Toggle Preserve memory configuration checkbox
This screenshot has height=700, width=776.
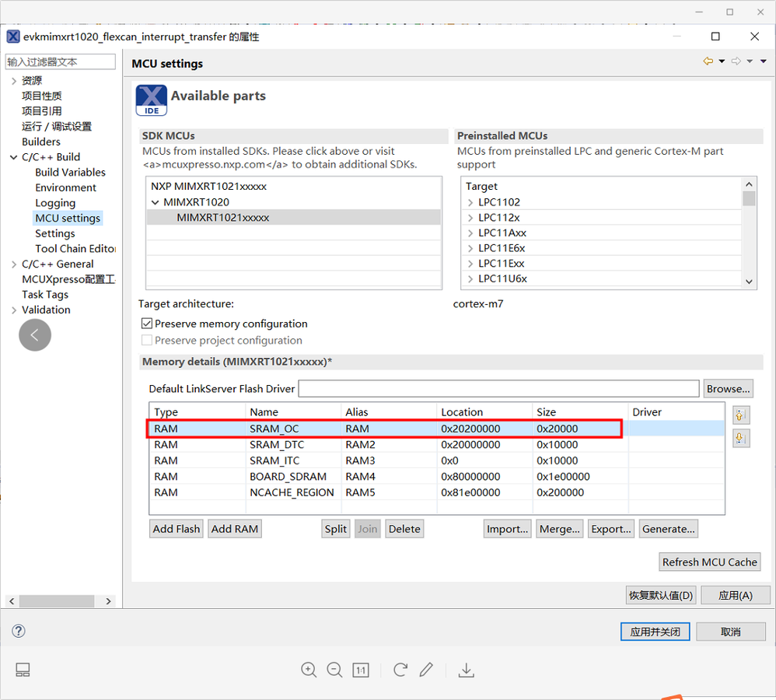146,324
